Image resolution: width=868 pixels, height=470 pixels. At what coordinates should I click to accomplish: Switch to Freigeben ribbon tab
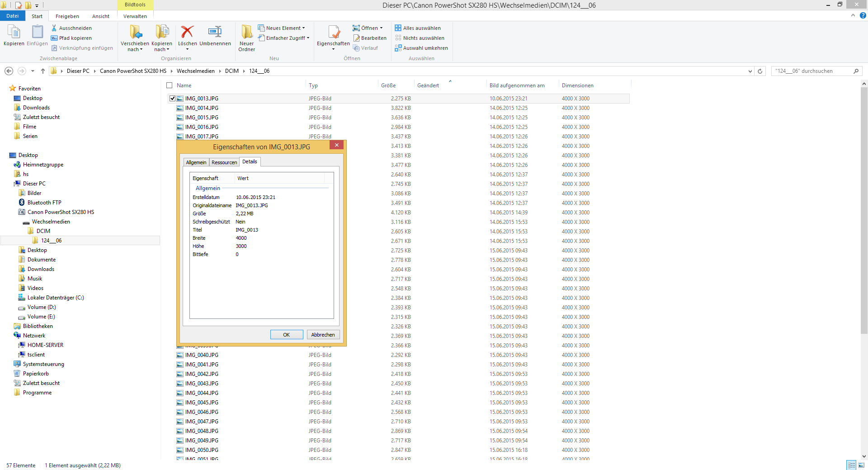(67, 16)
